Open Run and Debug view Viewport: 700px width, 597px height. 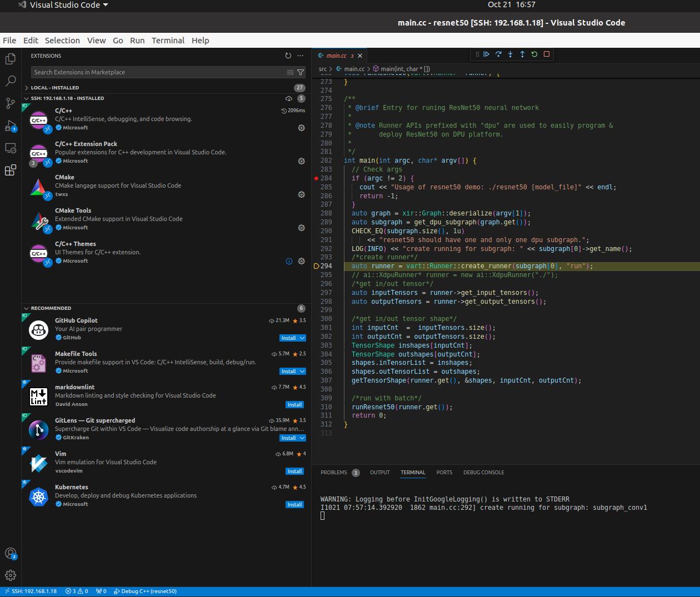click(10, 126)
